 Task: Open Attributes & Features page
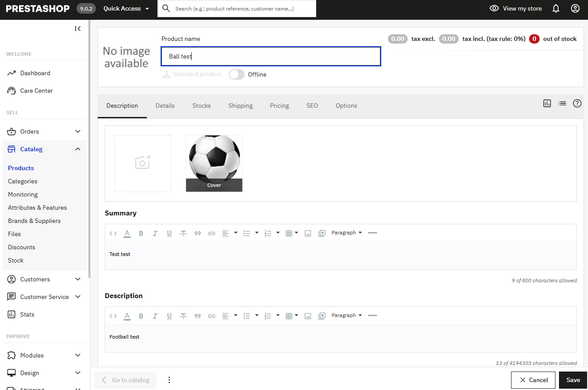pyautogui.click(x=37, y=208)
